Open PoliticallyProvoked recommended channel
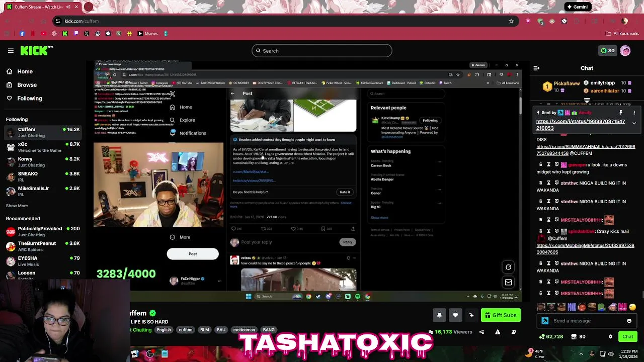 pyautogui.click(x=43, y=231)
